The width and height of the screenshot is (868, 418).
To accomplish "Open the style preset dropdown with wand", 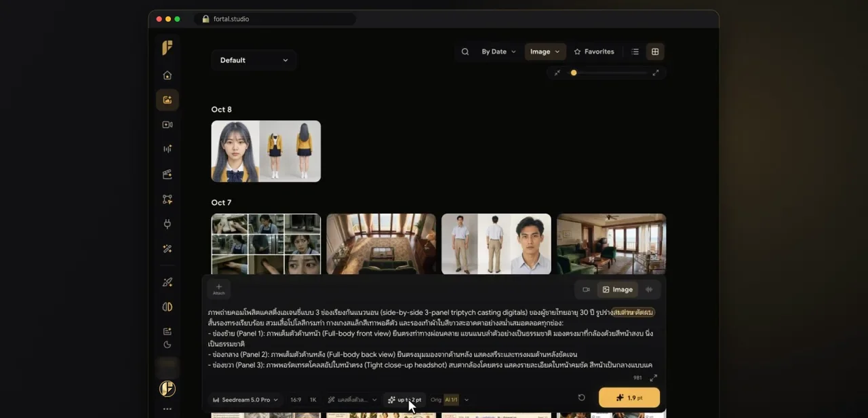I will tap(352, 400).
